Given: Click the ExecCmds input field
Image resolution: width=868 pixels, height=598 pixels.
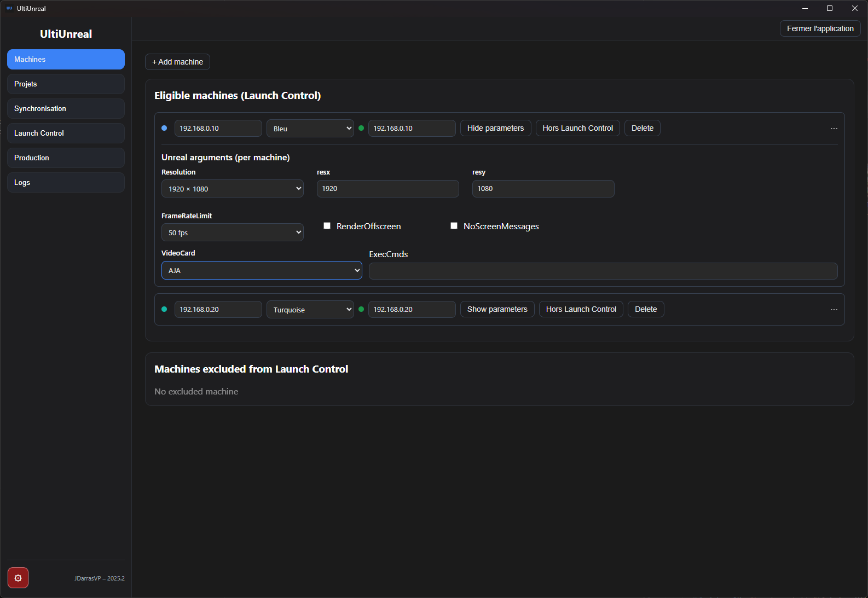Looking at the screenshot, I should (603, 271).
